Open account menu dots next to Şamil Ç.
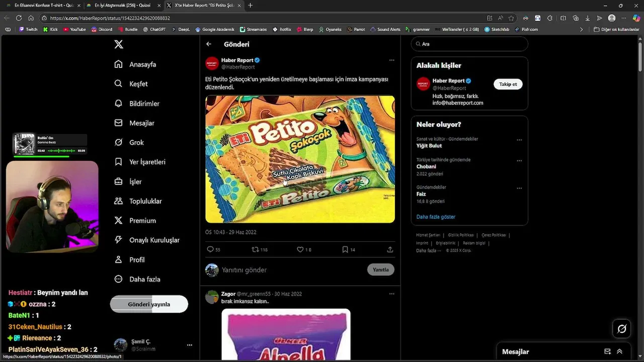Screen dimensions: 644x362 (190, 345)
